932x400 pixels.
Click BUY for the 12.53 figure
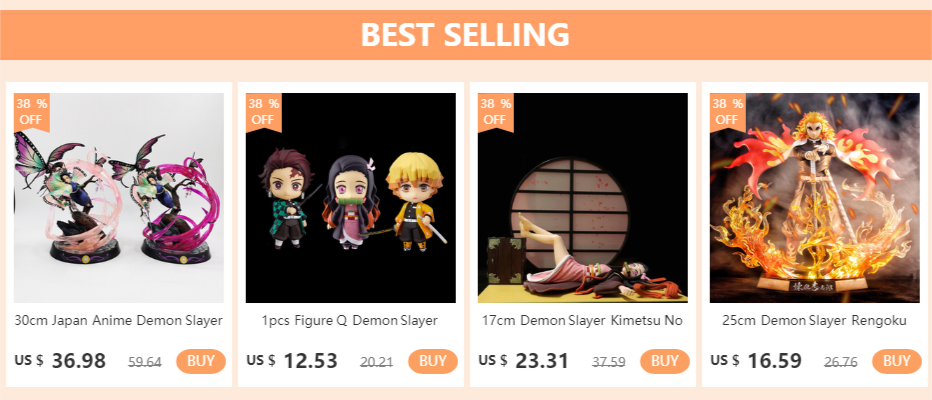click(433, 361)
